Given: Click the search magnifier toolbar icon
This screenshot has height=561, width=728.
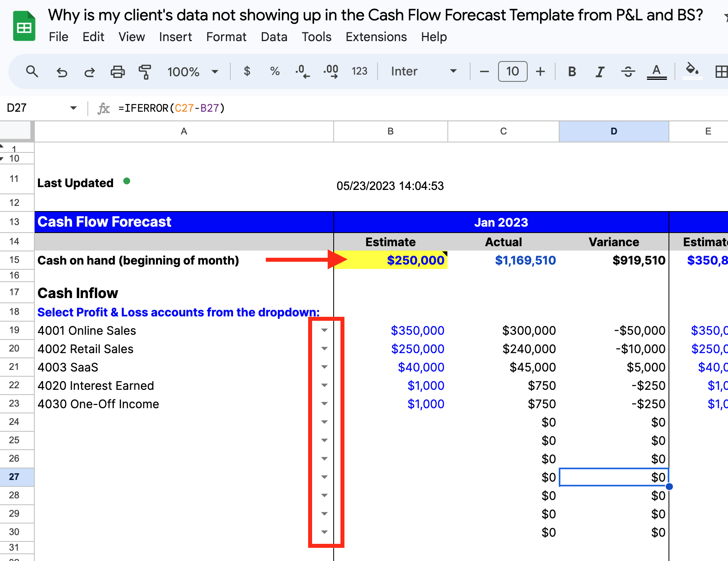Looking at the screenshot, I should (x=32, y=72).
